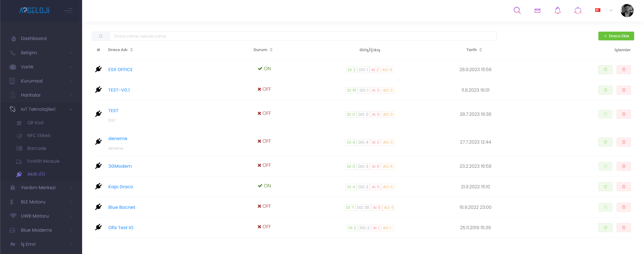Open the messages envelope icon

537,11
